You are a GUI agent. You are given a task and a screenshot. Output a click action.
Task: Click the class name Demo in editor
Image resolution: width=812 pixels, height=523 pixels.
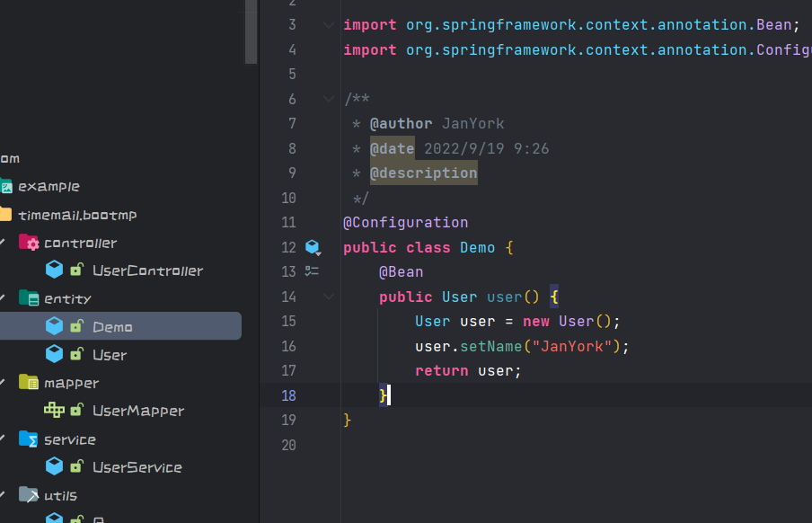pyautogui.click(x=478, y=247)
